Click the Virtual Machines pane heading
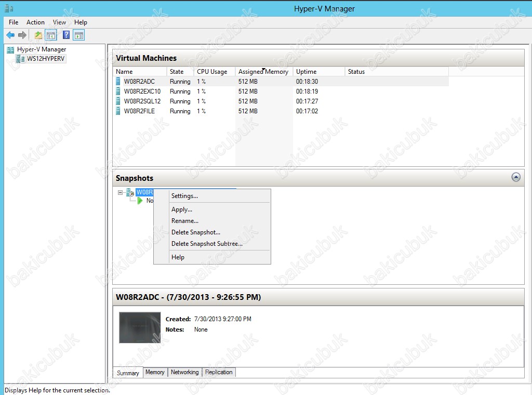The height and width of the screenshot is (395, 532). point(146,58)
